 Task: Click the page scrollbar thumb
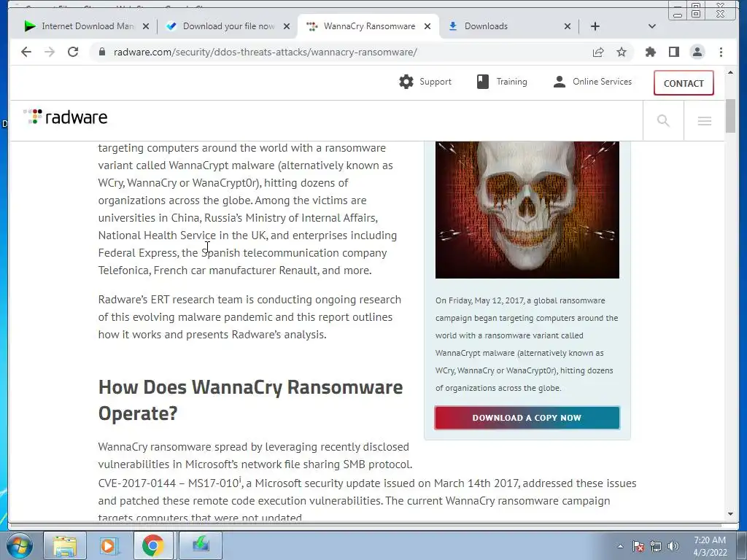[730, 116]
